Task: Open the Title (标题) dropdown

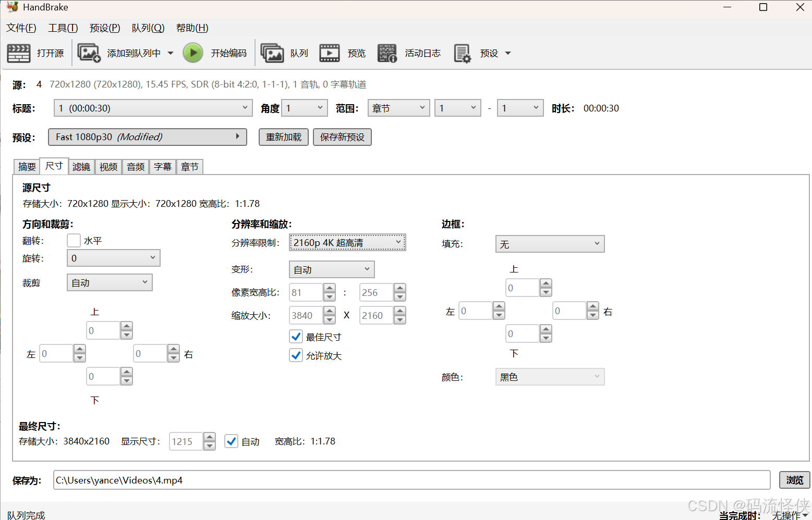Action: [153, 108]
